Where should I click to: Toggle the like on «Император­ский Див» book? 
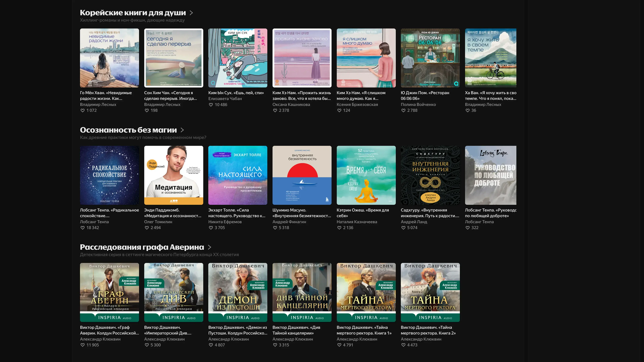(147, 345)
